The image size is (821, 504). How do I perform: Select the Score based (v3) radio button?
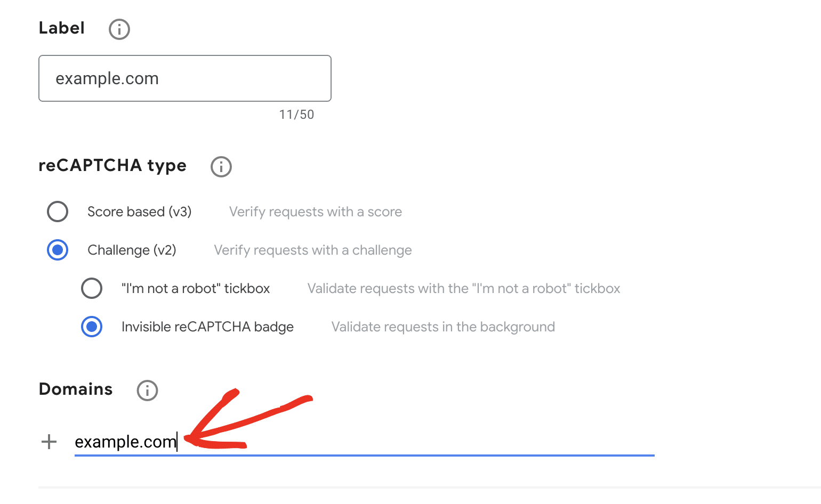pos(58,212)
